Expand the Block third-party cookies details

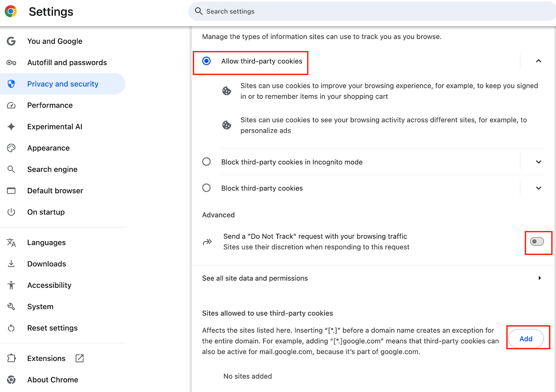(x=539, y=188)
